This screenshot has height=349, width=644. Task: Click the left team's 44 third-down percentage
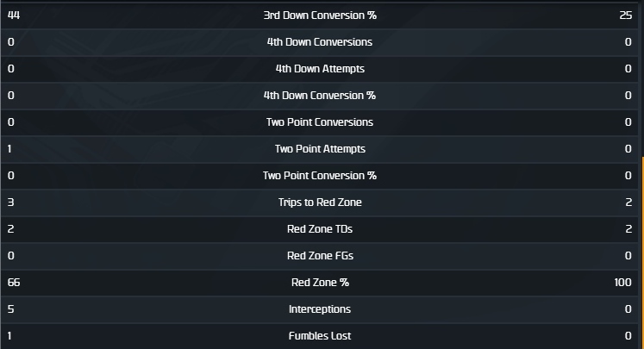pyautogui.click(x=13, y=15)
